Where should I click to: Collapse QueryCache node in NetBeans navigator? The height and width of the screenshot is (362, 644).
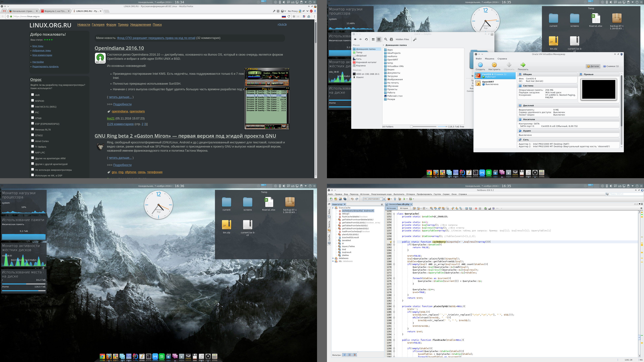pyautogui.click(x=333, y=208)
